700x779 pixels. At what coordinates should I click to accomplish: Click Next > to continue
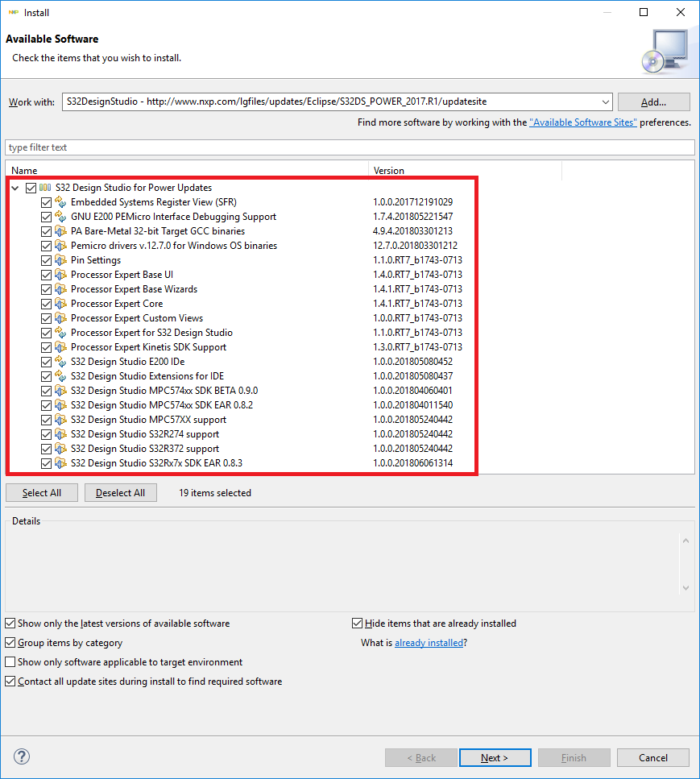pyautogui.click(x=495, y=757)
